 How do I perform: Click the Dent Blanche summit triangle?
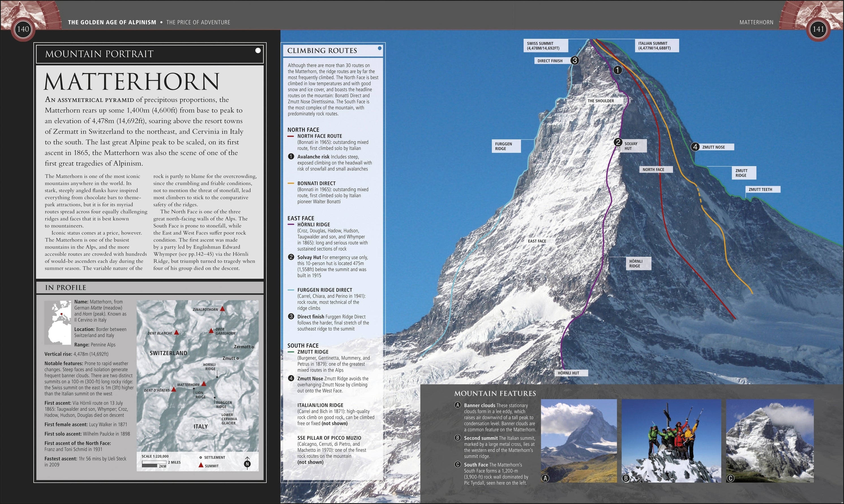176,333
